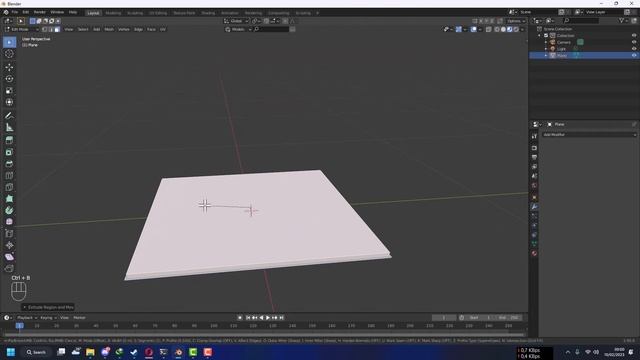The width and height of the screenshot is (640, 360).
Task: Select the Measure tool
Action: 9,127
